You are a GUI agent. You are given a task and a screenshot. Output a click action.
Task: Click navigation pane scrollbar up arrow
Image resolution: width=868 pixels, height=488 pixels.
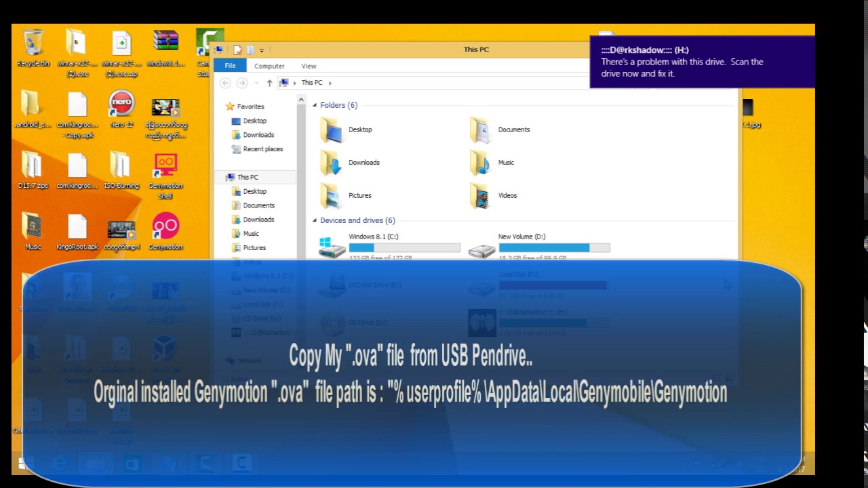pyautogui.click(x=301, y=100)
